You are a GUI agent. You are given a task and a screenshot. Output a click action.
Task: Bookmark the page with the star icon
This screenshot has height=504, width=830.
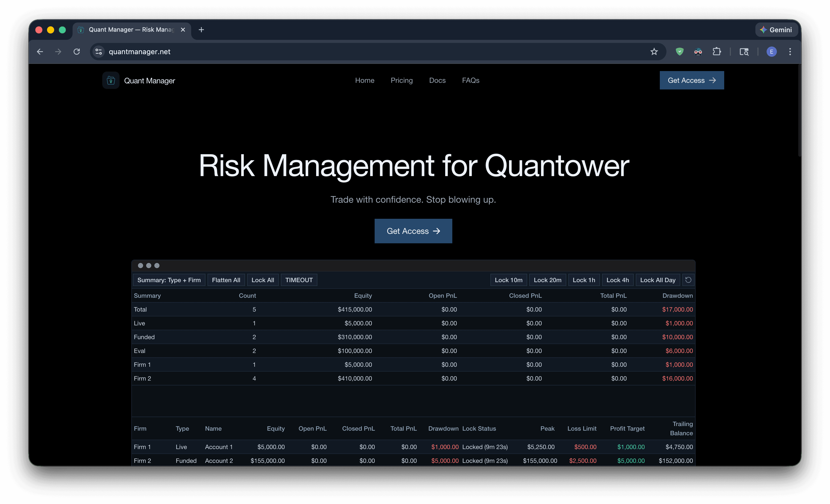[654, 52]
